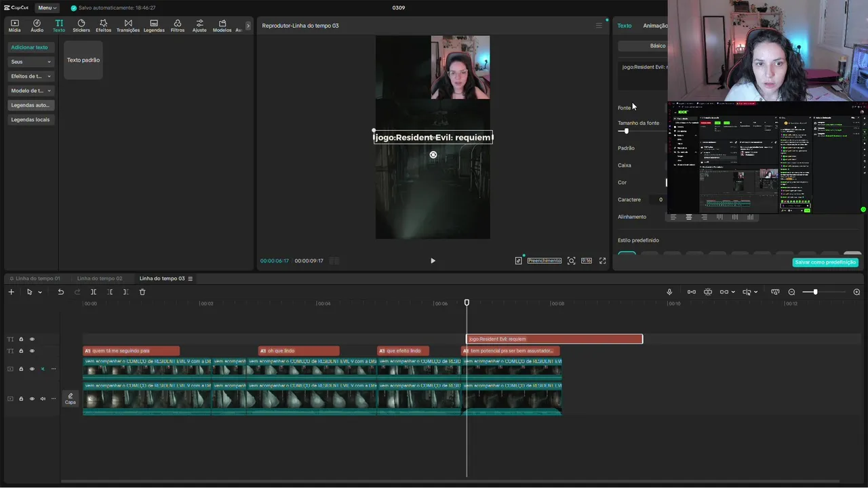868x488 pixels.
Task: Hide the upper video track with eye icon
Action: coord(32,369)
